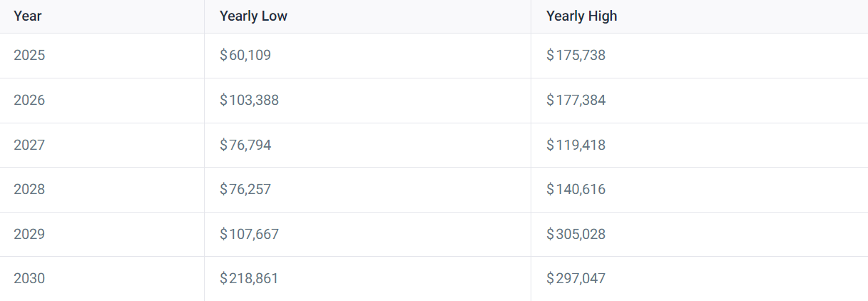Select the 2028 year cell

click(x=29, y=189)
